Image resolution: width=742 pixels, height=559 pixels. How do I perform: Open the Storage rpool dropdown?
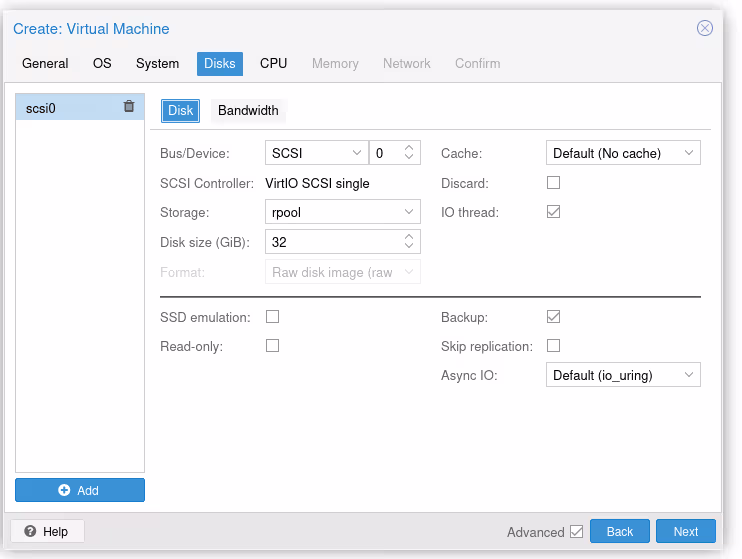[342, 212]
